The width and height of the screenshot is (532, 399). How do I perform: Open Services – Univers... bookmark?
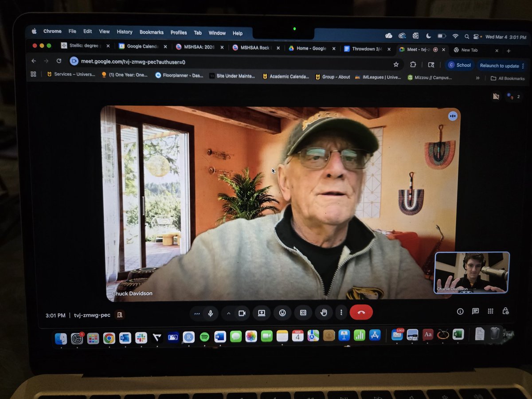click(x=71, y=74)
